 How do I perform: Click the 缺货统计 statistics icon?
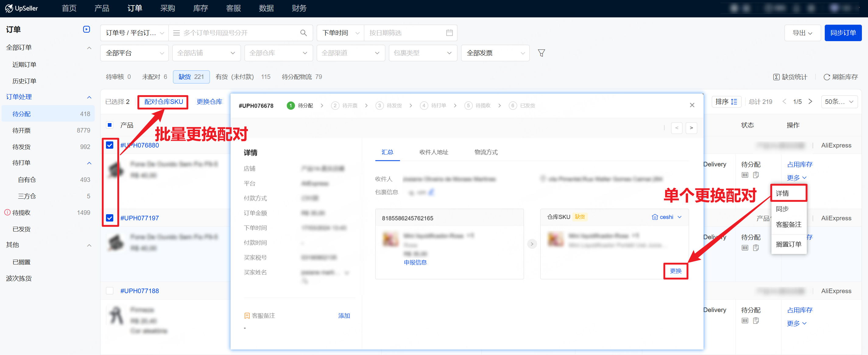point(776,77)
